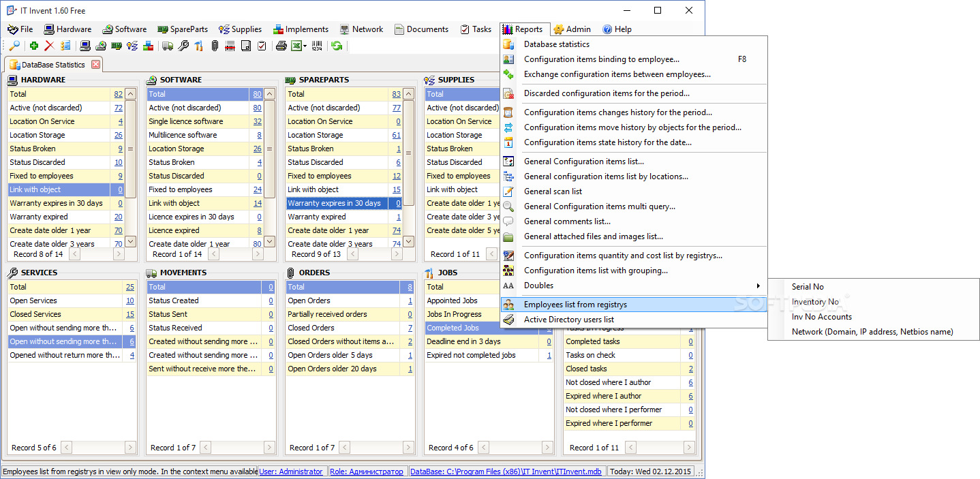Viewport: 980px width, 479px height.
Task: Click the speech bubble General comments icon
Action: click(508, 221)
